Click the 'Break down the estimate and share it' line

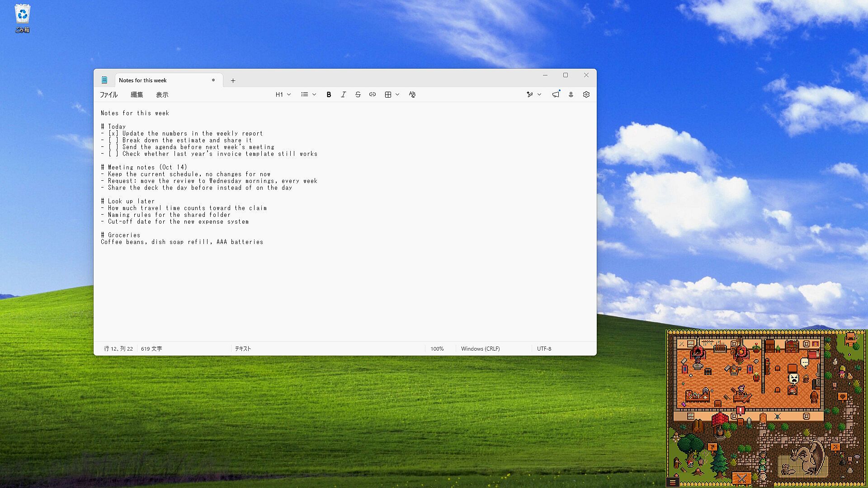pos(176,140)
